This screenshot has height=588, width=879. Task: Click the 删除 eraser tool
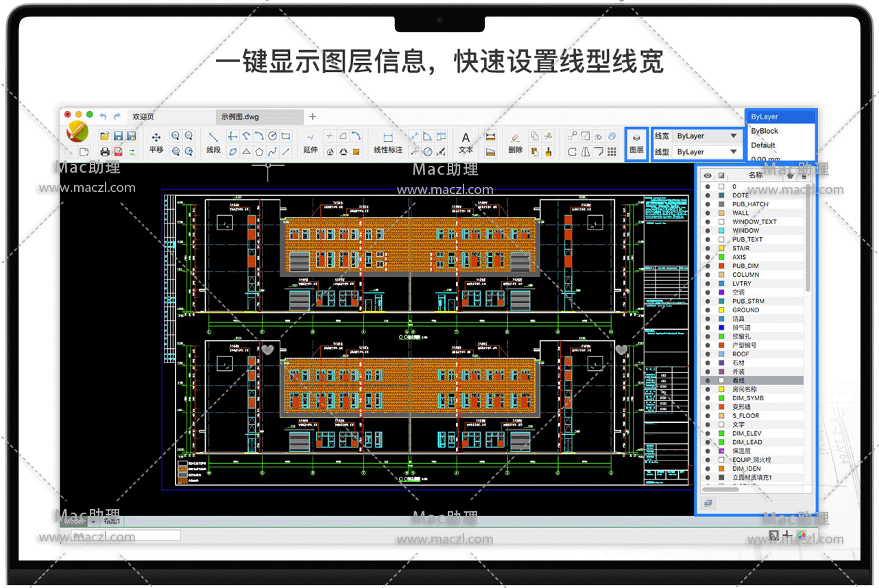[x=516, y=142]
